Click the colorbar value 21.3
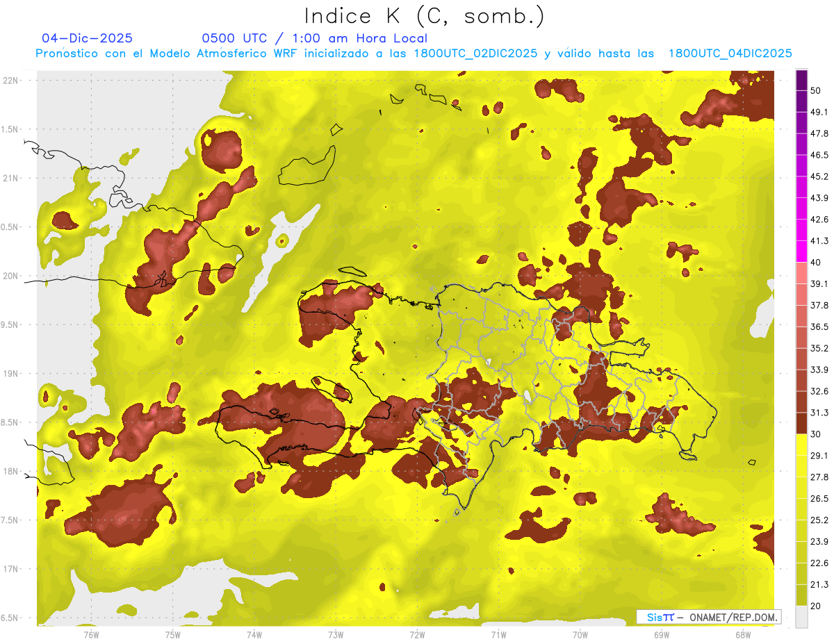Image resolution: width=834 pixels, height=644 pixels. coord(819,584)
